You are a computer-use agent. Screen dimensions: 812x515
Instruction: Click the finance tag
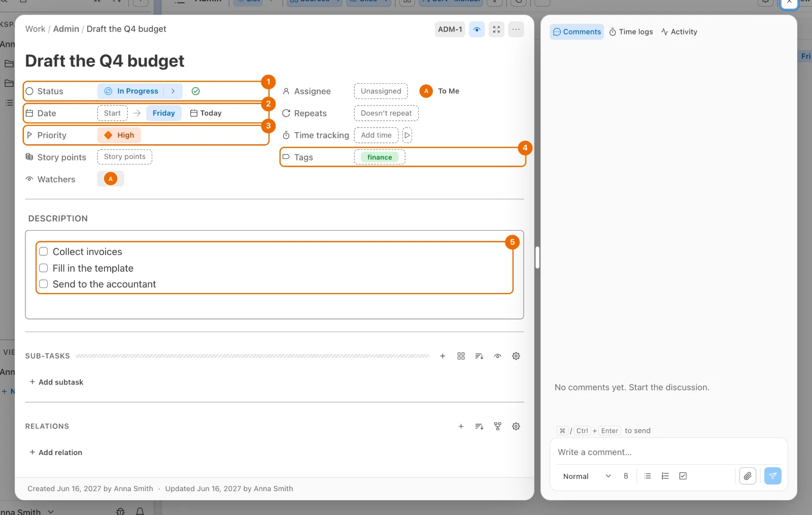coord(380,157)
